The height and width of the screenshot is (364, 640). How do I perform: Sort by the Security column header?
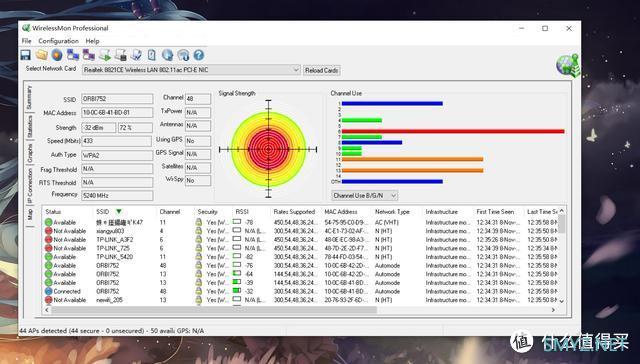coord(207,212)
